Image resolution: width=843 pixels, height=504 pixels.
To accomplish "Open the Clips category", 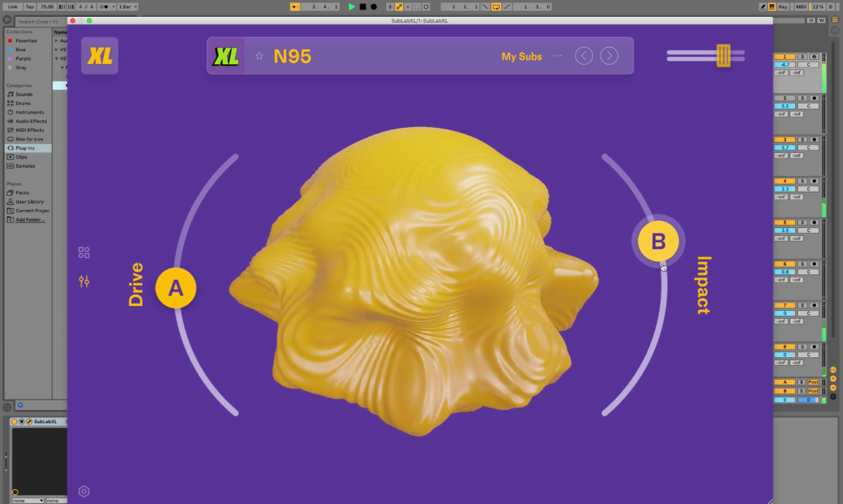I will pos(22,157).
